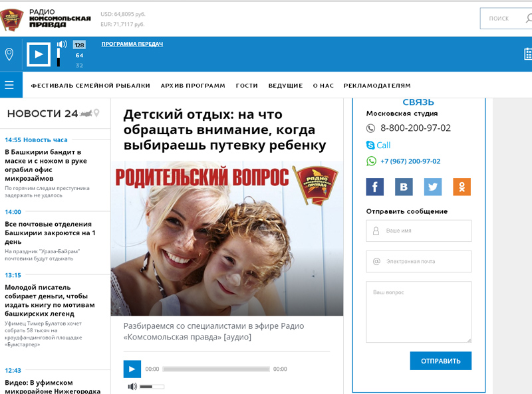This screenshot has height=394, width=532.
Task: Focus the Ваше имя field
Action: coord(419,231)
